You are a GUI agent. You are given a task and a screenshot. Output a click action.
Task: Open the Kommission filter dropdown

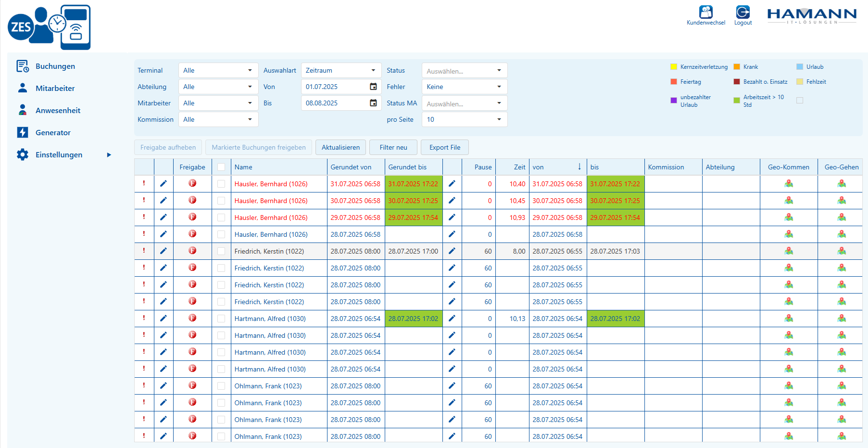point(218,119)
